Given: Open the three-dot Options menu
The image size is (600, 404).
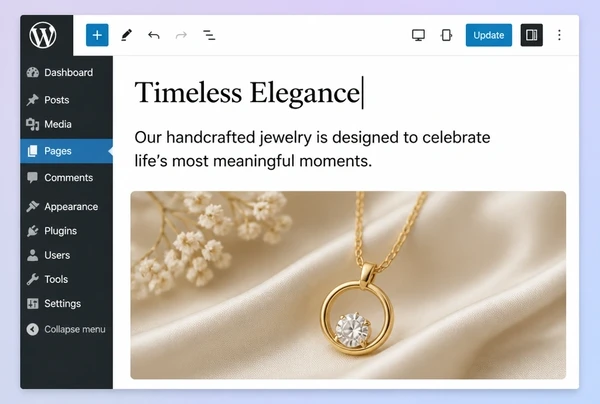Looking at the screenshot, I should point(559,35).
